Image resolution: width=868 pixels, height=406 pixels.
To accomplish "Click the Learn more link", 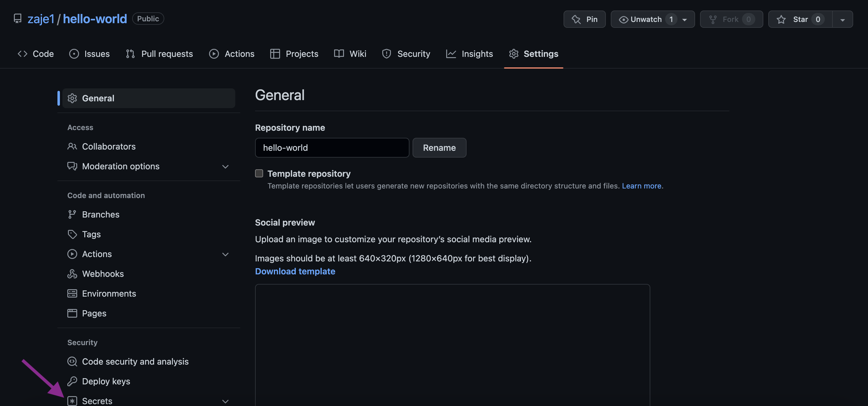I will pos(642,186).
